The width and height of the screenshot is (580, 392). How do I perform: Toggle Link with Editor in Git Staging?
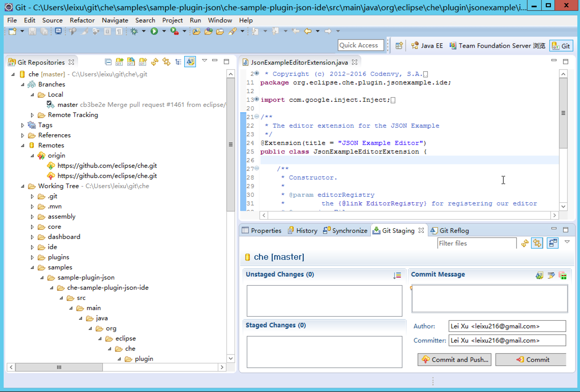[537, 244]
